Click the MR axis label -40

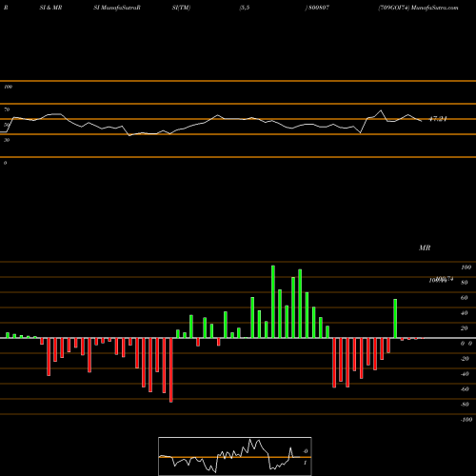click(465, 374)
